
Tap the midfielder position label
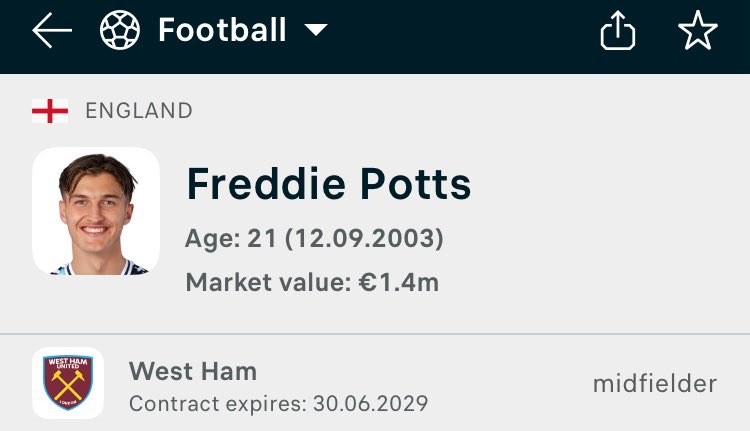(x=655, y=384)
